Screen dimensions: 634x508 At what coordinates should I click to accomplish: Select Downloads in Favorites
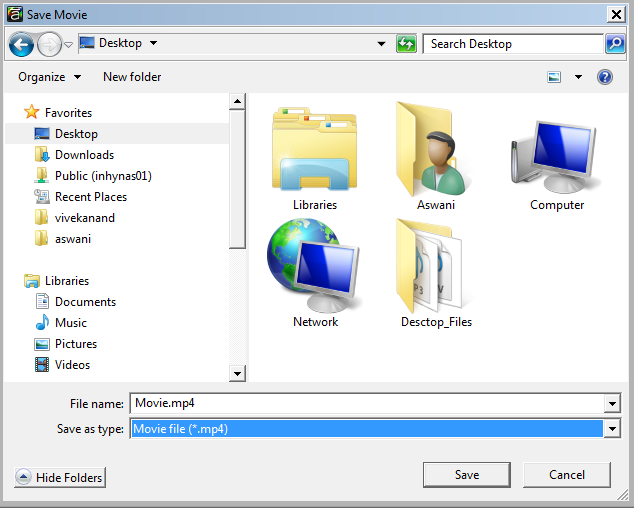84,155
